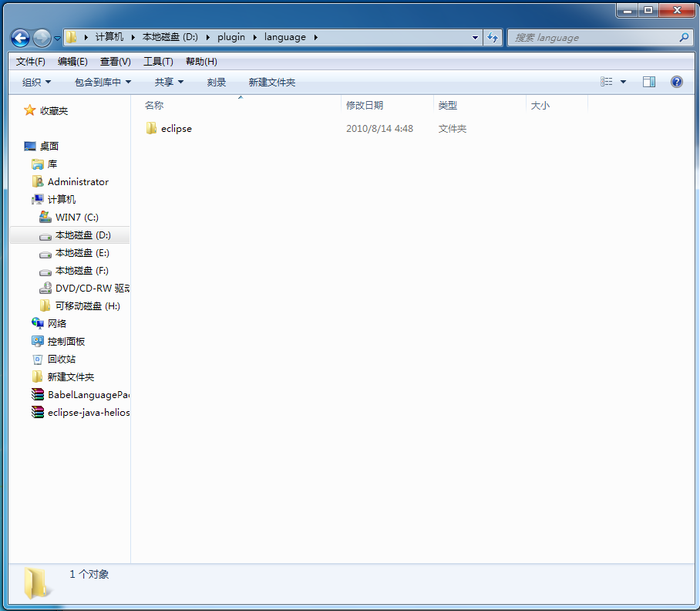This screenshot has height=611, width=700.
Task: Click the 文件夹 type cell for eclipse
Action: (453, 129)
